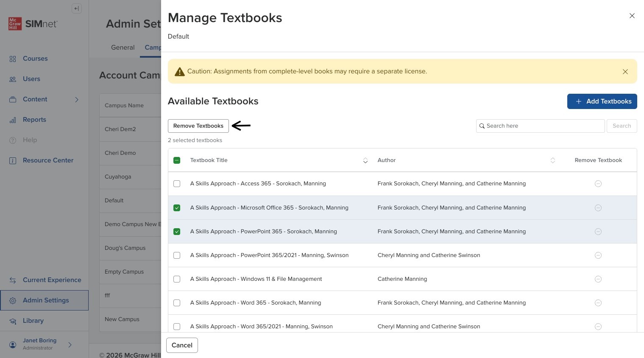Click the Search button

622,126
